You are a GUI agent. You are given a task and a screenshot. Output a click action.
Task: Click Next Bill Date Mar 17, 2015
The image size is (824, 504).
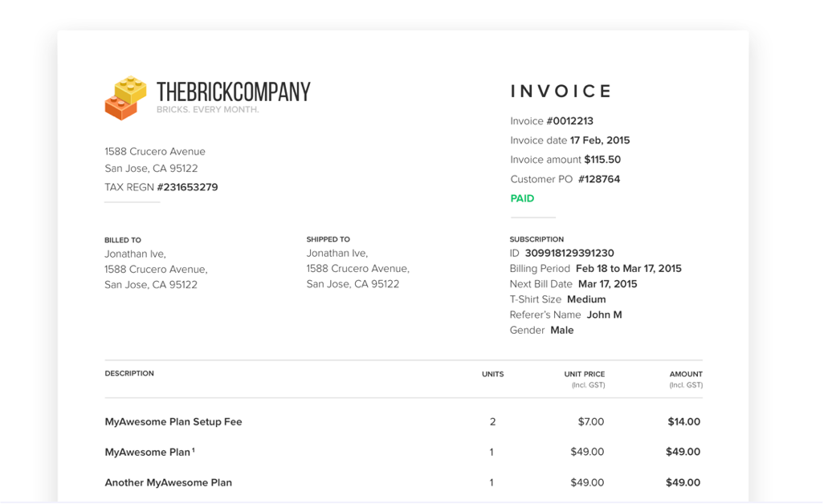click(607, 284)
